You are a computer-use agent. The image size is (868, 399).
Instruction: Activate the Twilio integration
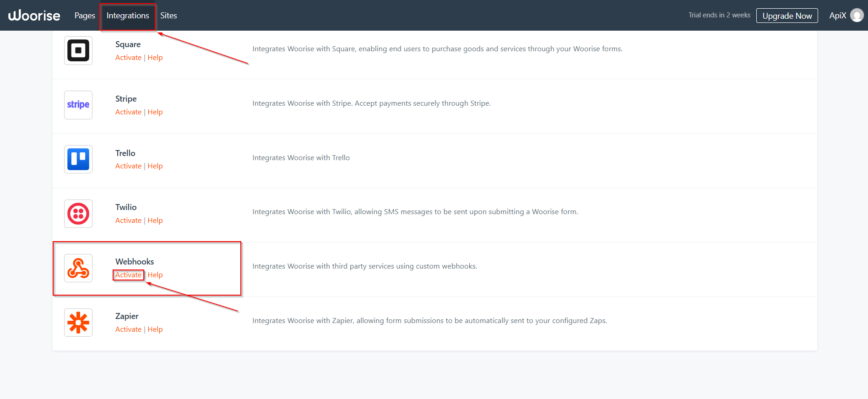[128, 221]
